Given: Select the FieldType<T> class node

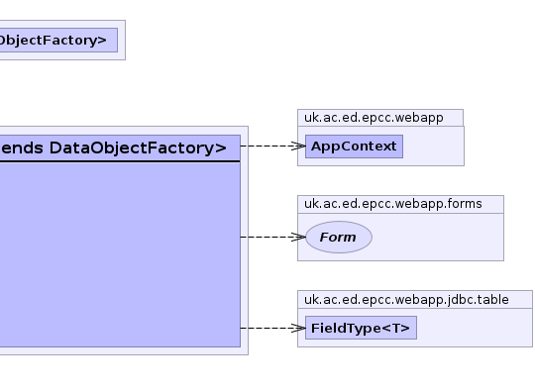Looking at the screenshot, I should (361, 328).
